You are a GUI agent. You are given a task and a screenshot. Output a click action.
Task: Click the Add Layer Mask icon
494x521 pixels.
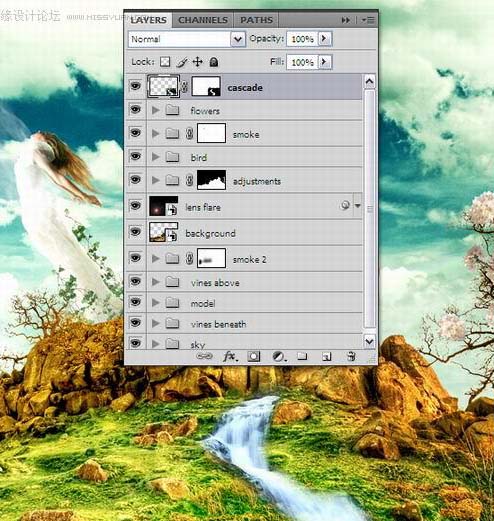[x=254, y=357]
